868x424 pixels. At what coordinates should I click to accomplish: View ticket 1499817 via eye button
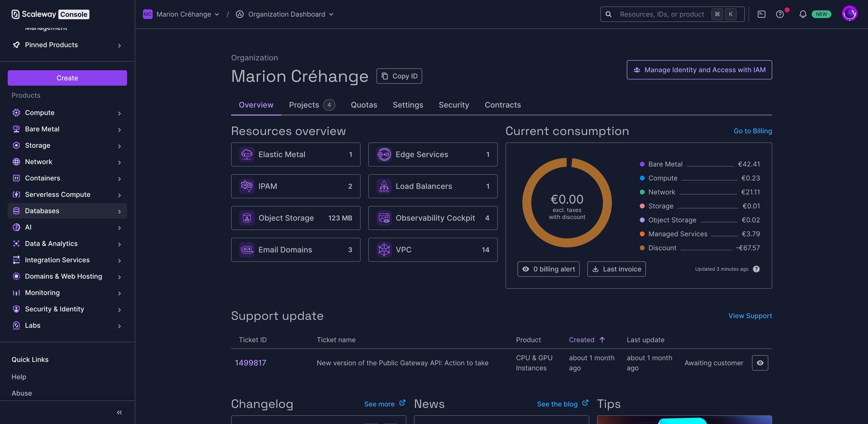(760, 363)
